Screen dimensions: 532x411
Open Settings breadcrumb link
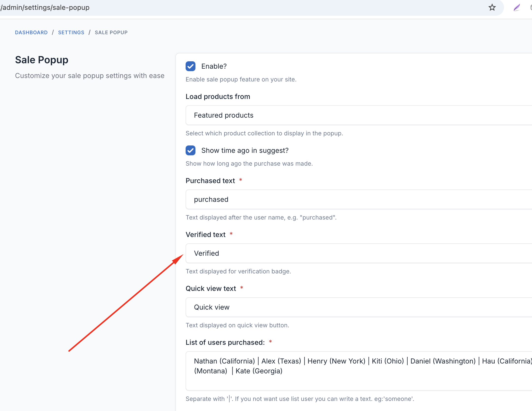[71, 32]
